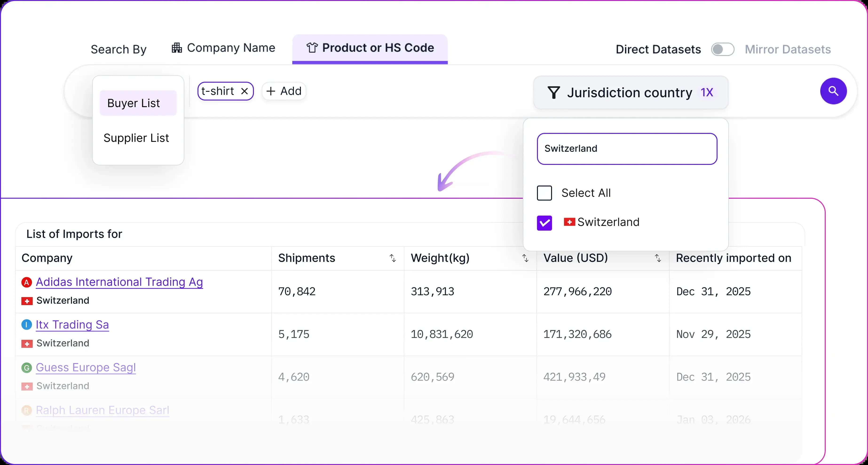
Task: Click the Switzerland country search field
Action: [627, 149]
